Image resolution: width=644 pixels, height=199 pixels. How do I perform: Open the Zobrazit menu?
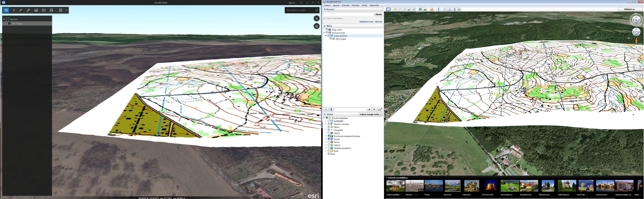[x=346, y=5]
